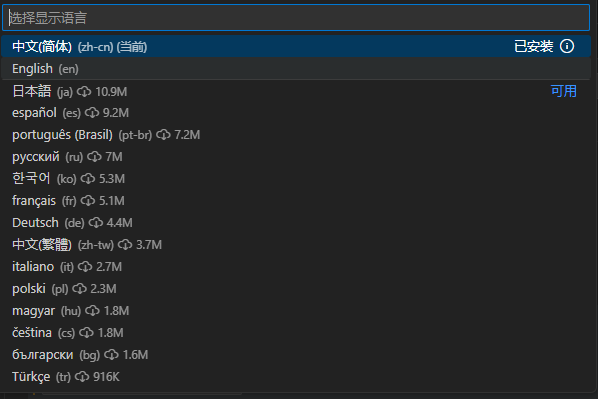Select English (en) as display language
598x399 pixels.
pos(296,69)
